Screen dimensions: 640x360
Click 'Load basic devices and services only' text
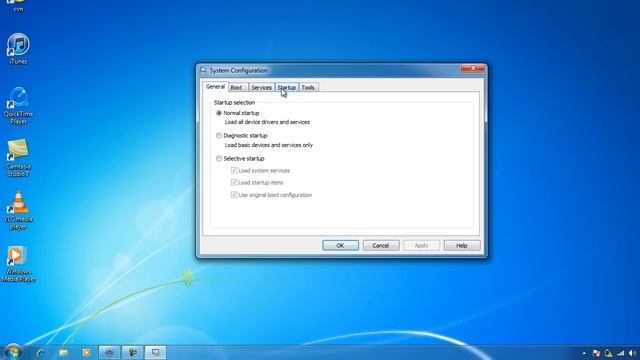269,145
